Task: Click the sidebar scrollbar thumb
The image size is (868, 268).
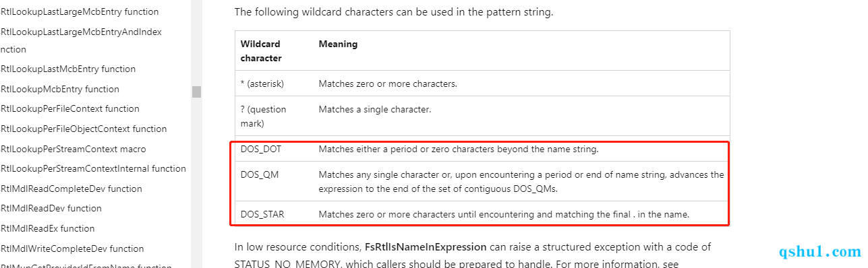Action: point(196,92)
